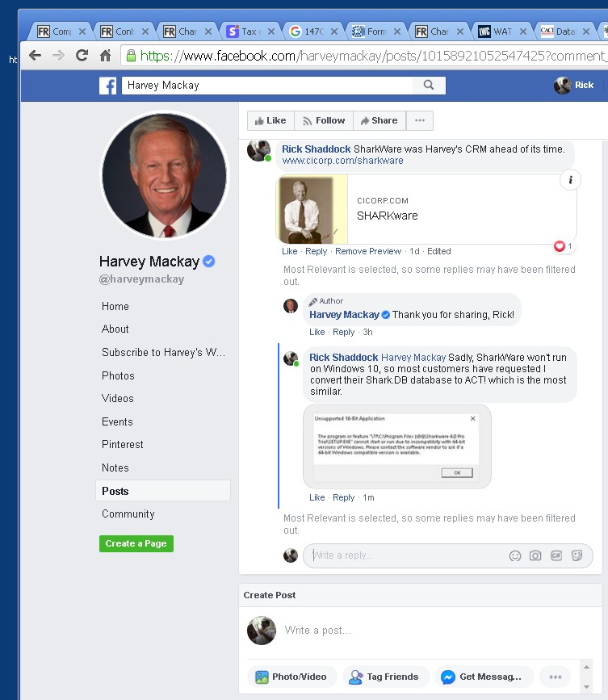
Task: Open the link preview info icon
Action: (x=570, y=180)
